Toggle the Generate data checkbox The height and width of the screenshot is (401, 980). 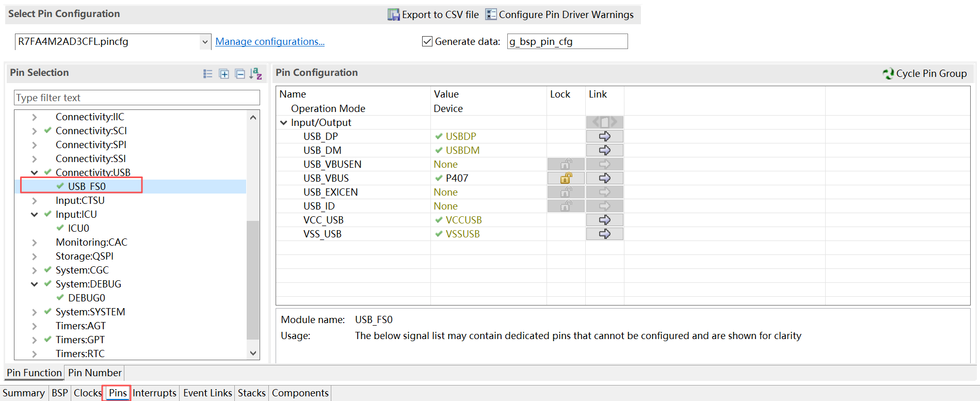coord(427,41)
